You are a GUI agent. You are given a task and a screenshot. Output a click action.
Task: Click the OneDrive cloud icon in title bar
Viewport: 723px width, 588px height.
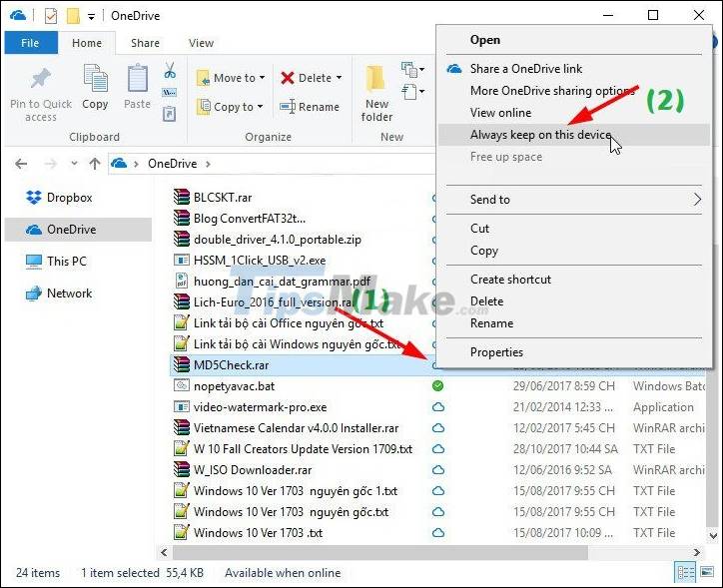pyautogui.click(x=18, y=16)
